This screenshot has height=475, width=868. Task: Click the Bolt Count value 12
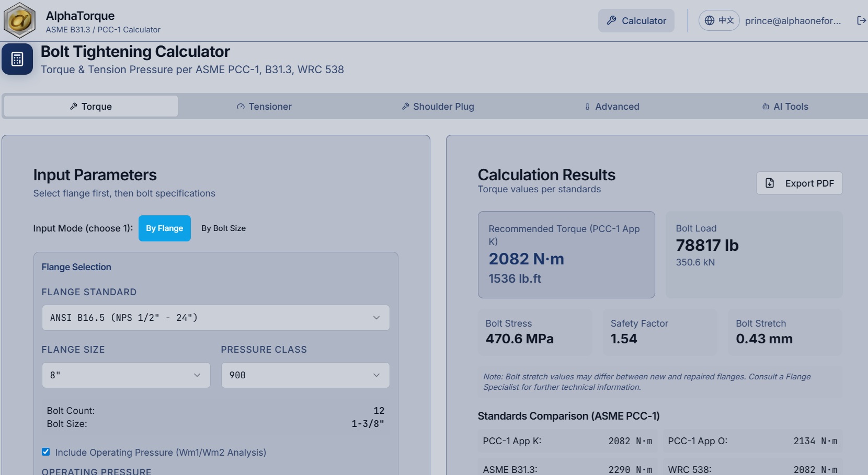tap(379, 411)
